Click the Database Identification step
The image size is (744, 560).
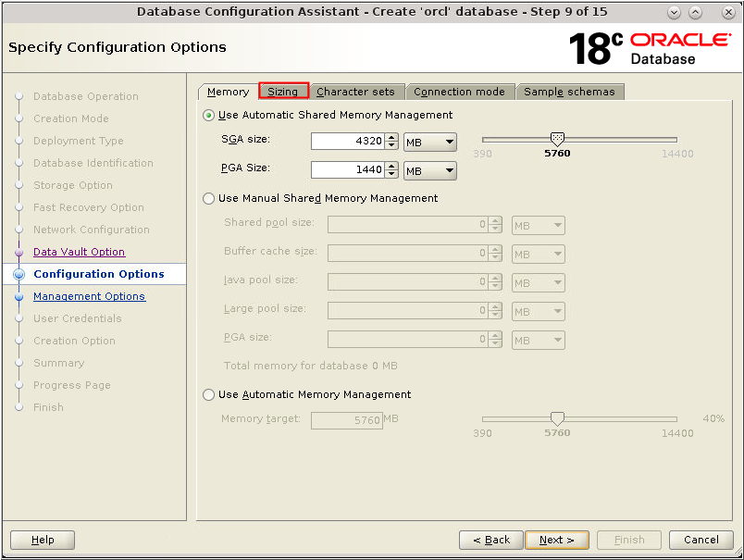coord(93,163)
